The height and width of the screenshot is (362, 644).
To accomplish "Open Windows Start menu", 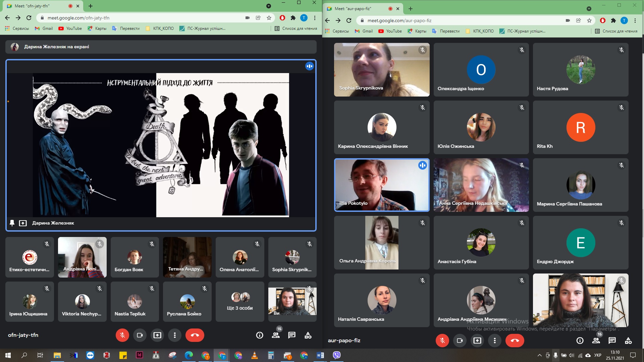I will (8, 355).
